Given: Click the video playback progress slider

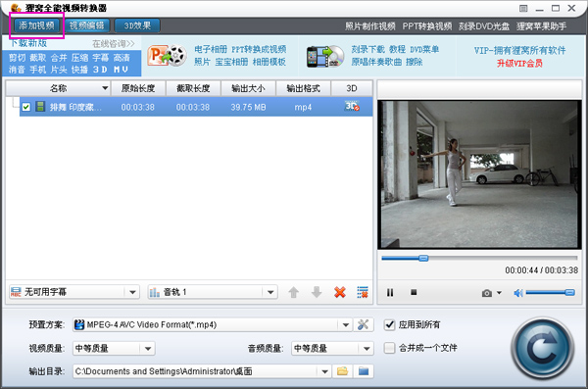Looking at the screenshot, I should click(479, 258).
